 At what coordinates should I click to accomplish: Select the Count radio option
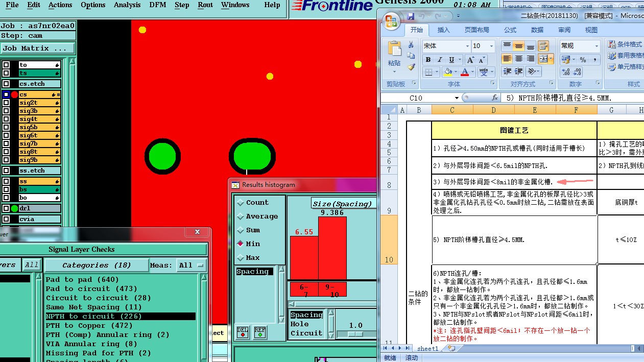(240, 202)
